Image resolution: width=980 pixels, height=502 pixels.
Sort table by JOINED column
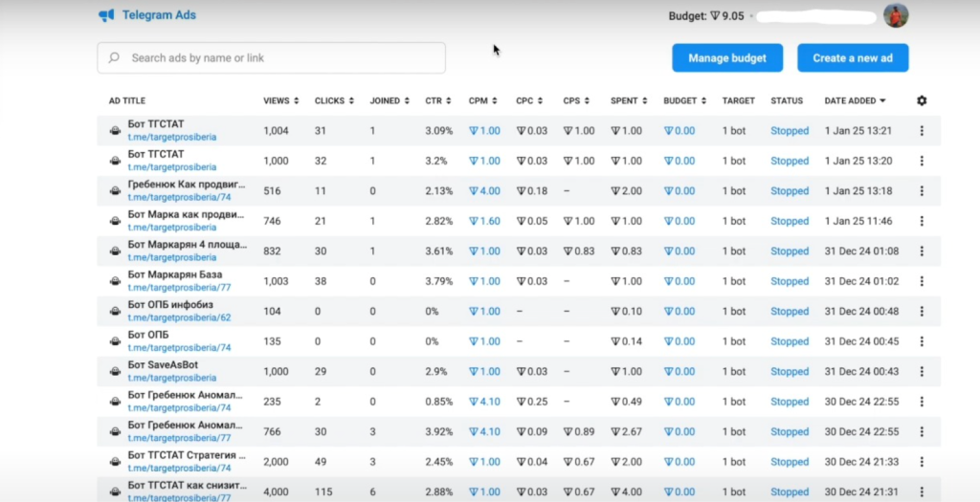tap(390, 100)
